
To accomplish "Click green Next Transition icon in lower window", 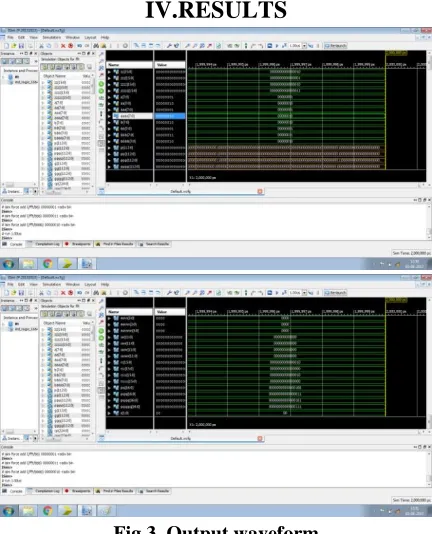I will point(102,338).
